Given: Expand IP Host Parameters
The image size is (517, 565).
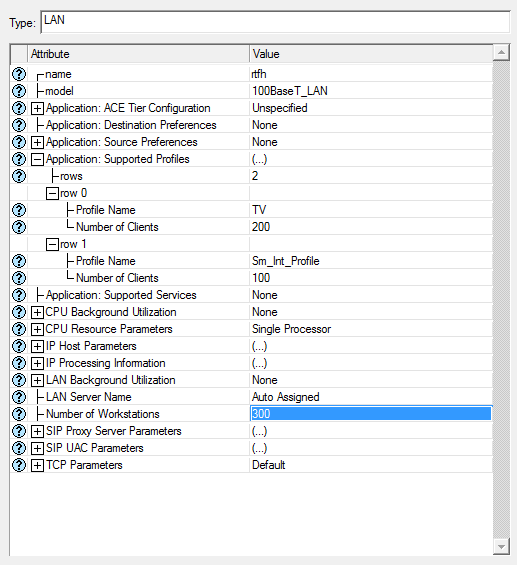Looking at the screenshot, I should [37, 347].
